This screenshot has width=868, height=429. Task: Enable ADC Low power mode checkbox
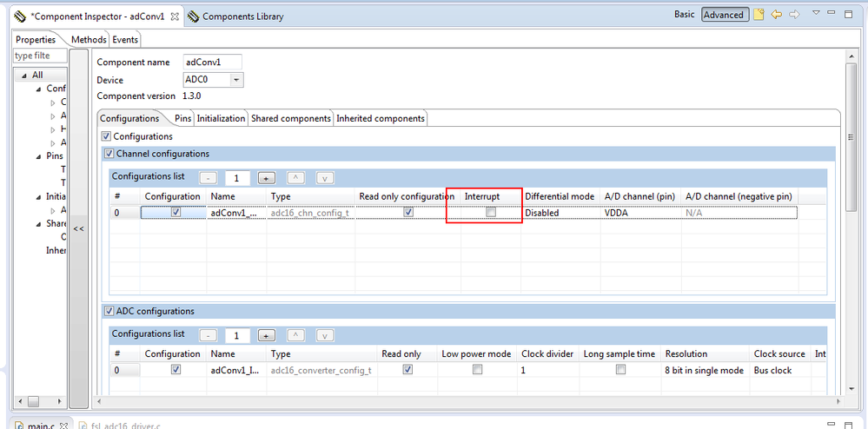pos(477,370)
